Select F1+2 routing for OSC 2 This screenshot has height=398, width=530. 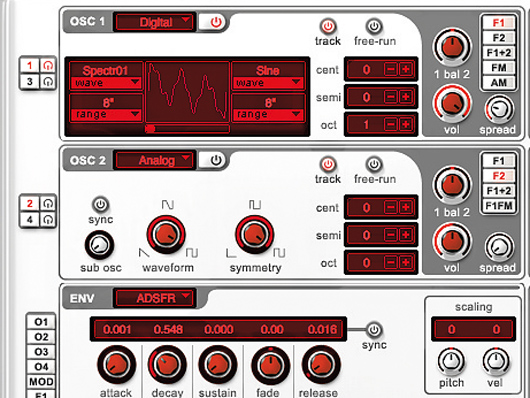(x=499, y=191)
